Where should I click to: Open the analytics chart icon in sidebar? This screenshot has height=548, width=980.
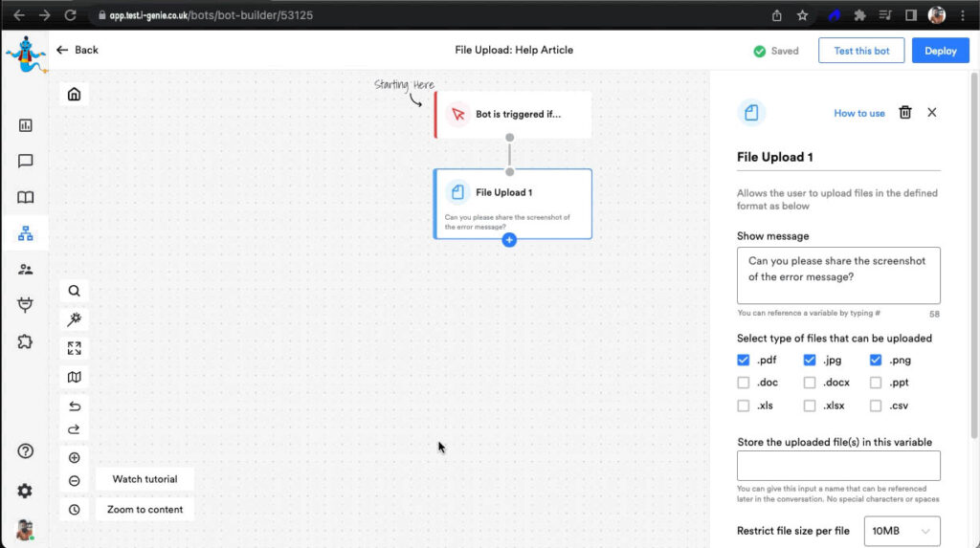26,125
